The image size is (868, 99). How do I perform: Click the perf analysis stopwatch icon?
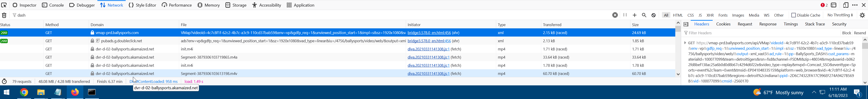(4, 82)
